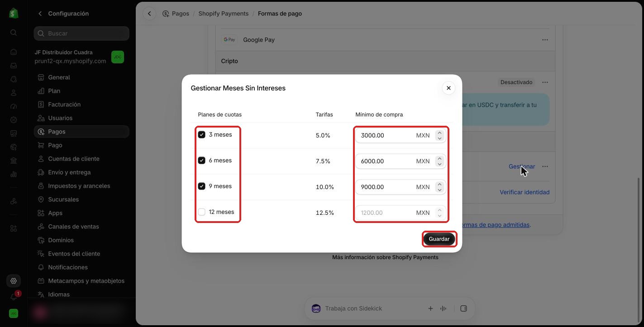Screen dimensions: 644x327
Task: Open the more options menu next to Gestionar
Action: [x=545, y=166]
